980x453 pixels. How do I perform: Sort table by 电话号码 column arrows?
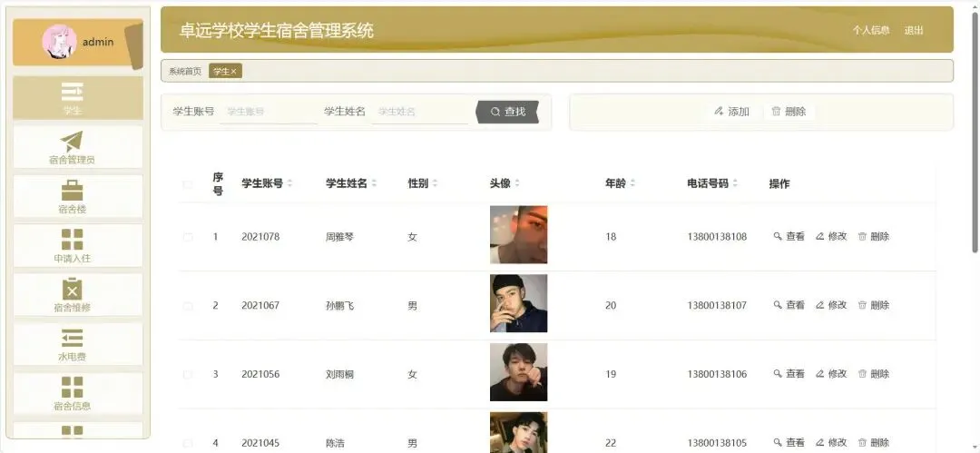coord(735,184)
